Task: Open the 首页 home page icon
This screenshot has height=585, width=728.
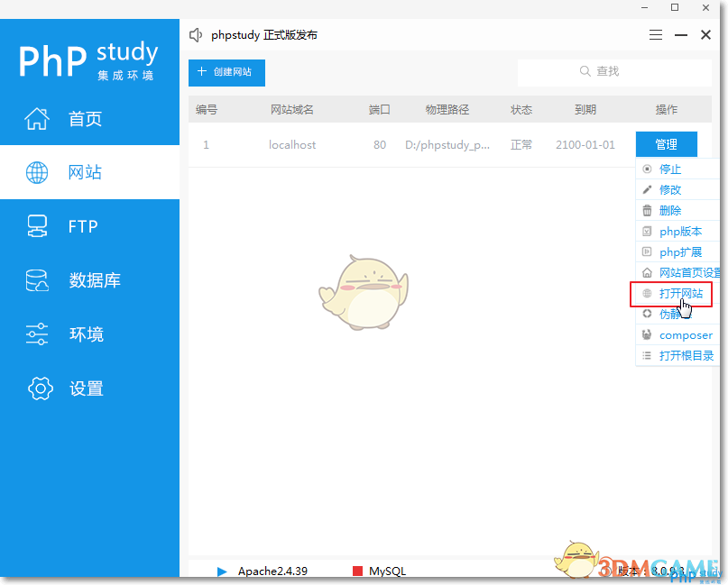Action: (36, 118)
